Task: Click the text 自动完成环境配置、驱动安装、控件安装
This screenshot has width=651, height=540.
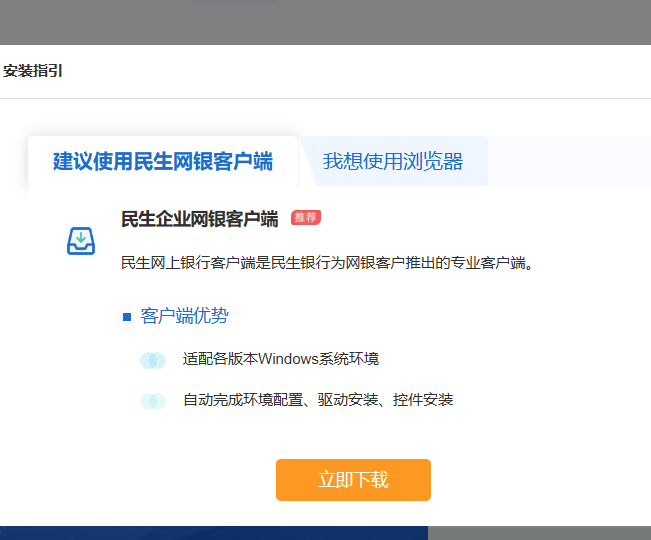Action: click(x=318, y=400)
